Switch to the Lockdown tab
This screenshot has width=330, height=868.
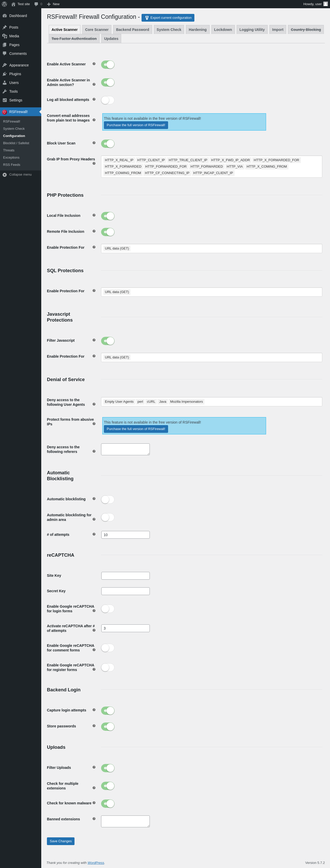pos(223,30)
